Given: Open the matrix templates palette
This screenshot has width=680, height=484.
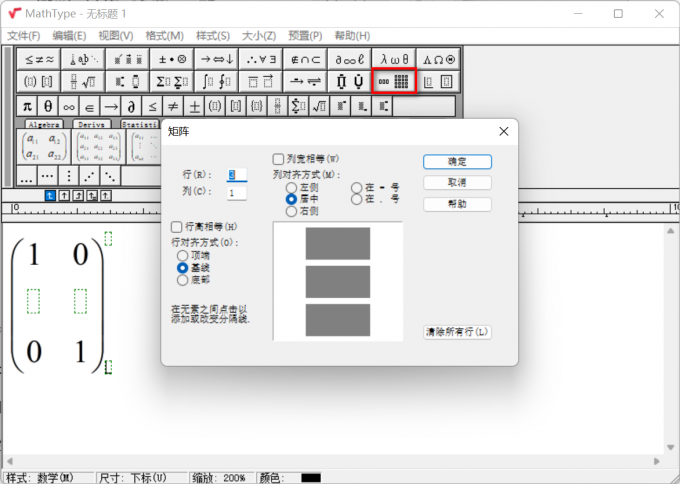Looking at the screenshot, I should coord(394,82).
